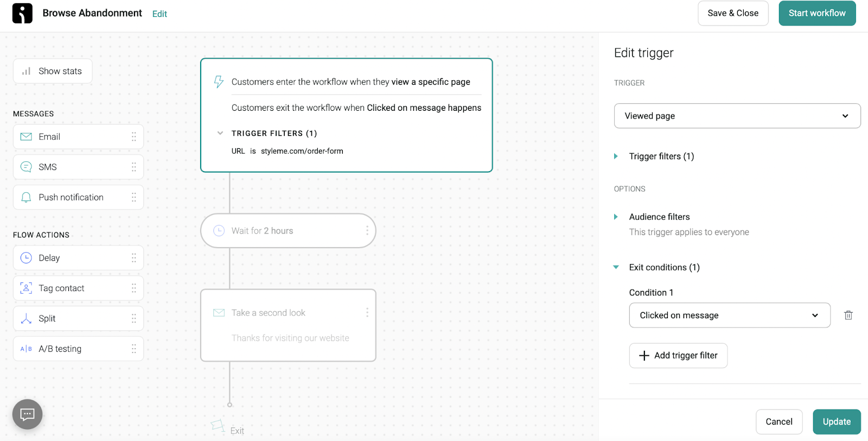The height and width of the screenshot is (441, 868).
Task: Open the three-dot menu on Wait node
Action: point(367,230)
